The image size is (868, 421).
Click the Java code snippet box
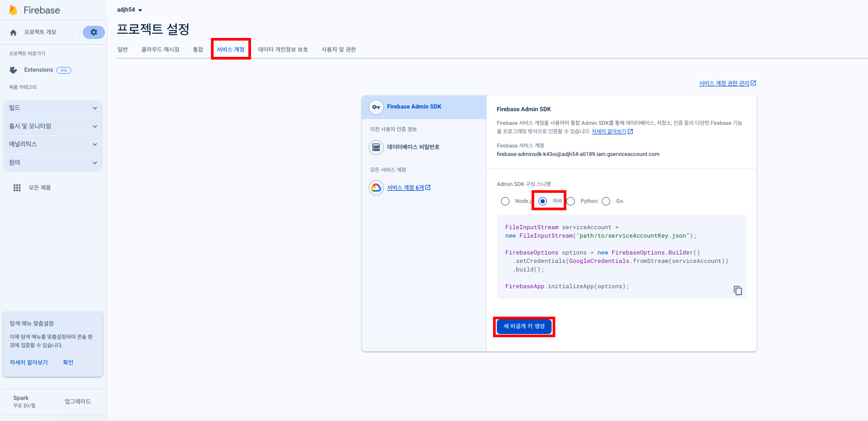(622, 257)
